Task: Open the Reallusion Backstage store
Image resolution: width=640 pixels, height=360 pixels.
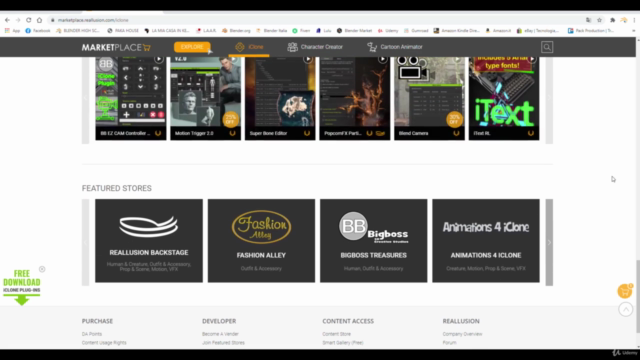Action: (149, 241)
